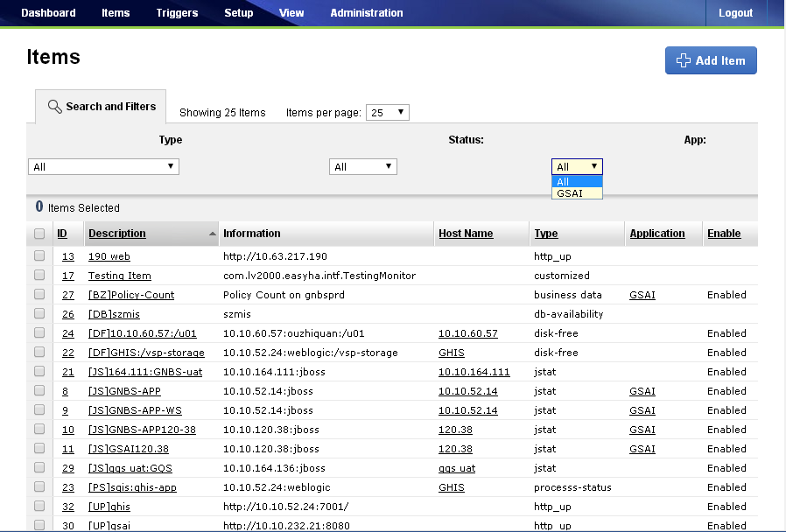The height and width of the screenshot is (532, 786).
Task: Open the Type filter dropdown
Action: 104,167
